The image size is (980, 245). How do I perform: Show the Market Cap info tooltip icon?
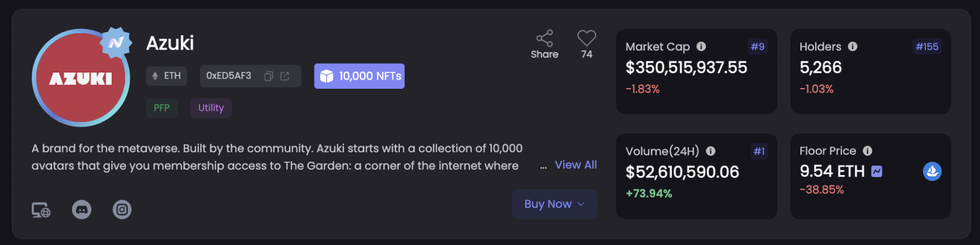[x=701, y=46]
